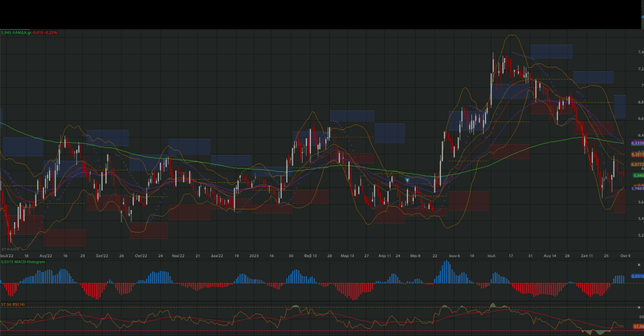Viewport: 644px width, 336px height.
Task: Click the 7,4 level on price axis
Action: pyautogui.click(x=639, y=52)
